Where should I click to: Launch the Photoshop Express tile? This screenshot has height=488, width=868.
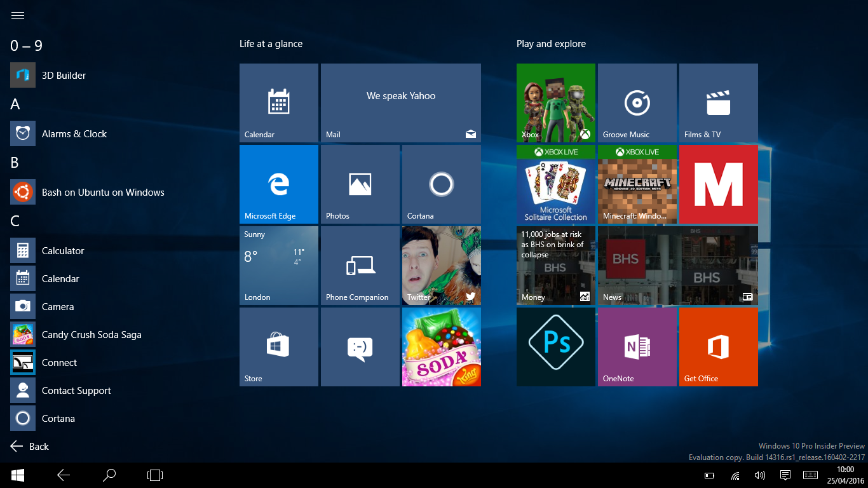555,347
